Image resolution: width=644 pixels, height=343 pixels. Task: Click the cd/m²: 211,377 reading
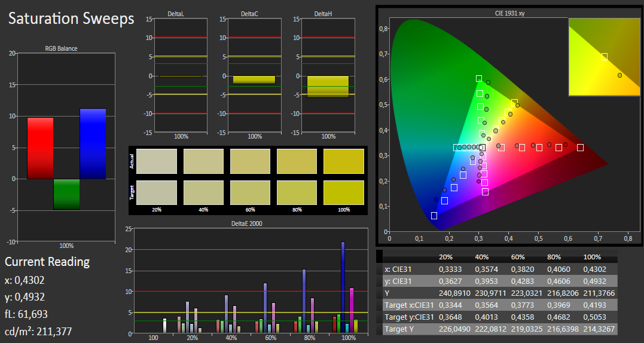point(38,331)
